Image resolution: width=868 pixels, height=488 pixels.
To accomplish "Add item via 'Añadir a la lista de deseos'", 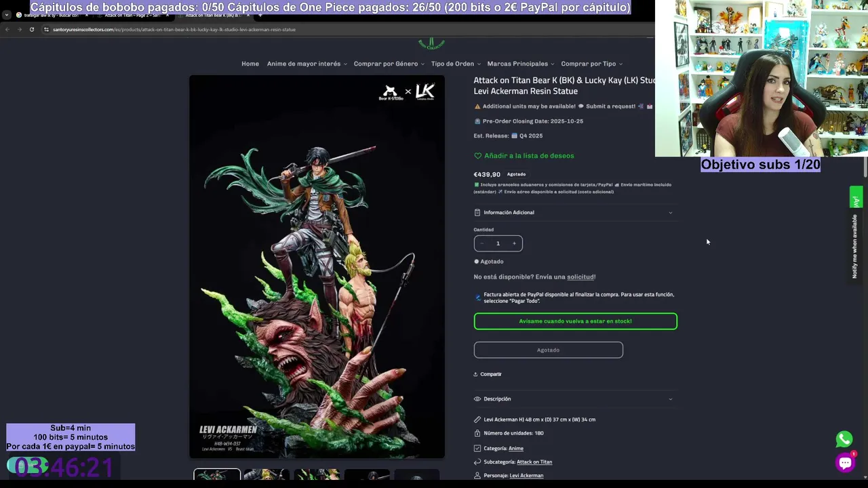I will [x=524, y=156].
